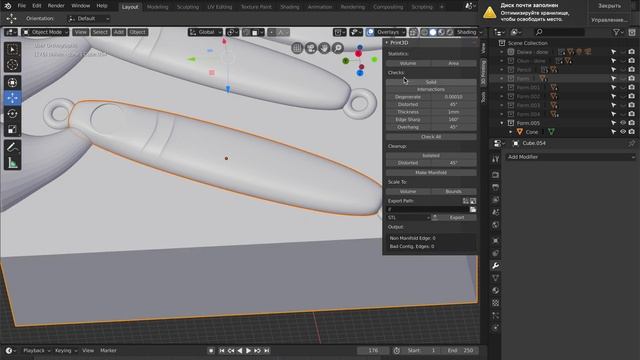This screenshot has height=360, width=640.
Task: Click the play animation button in timeline
Action: point(248,351)
